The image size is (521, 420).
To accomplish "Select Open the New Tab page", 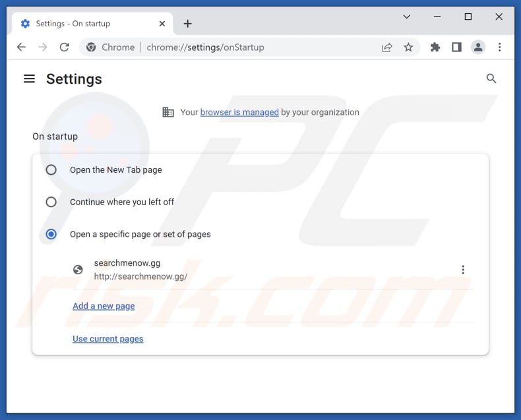I will coord(51,170).
